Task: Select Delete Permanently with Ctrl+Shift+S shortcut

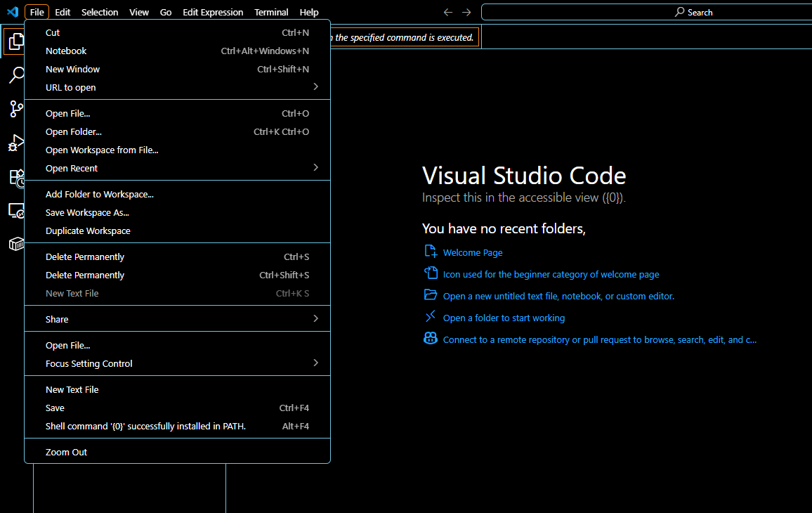Action: (177, 275)
